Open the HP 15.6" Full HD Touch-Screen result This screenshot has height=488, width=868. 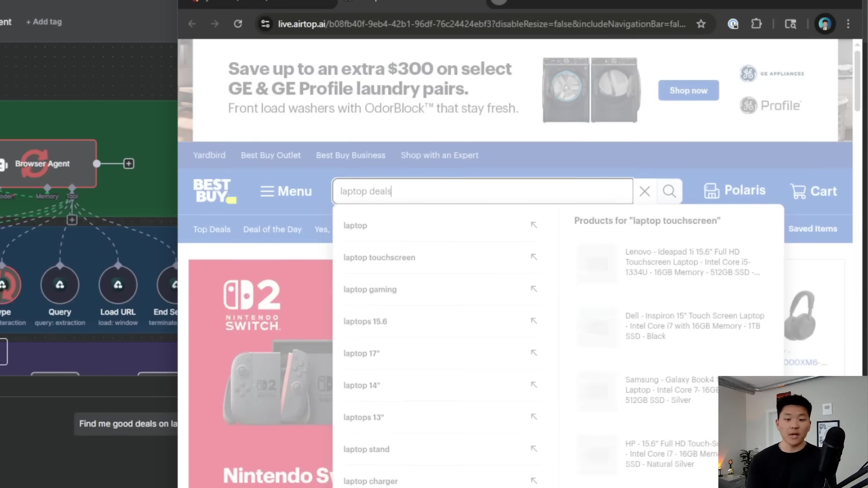672,454
